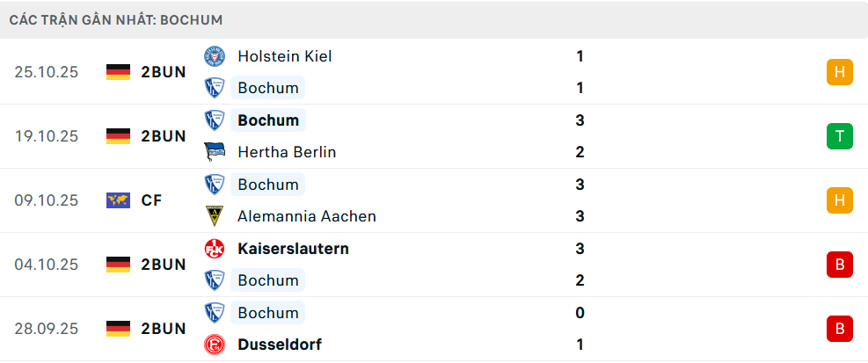Click the Kaiserslautern red club logo
Viewport: 868px width, 363px height.
point(214,249)
